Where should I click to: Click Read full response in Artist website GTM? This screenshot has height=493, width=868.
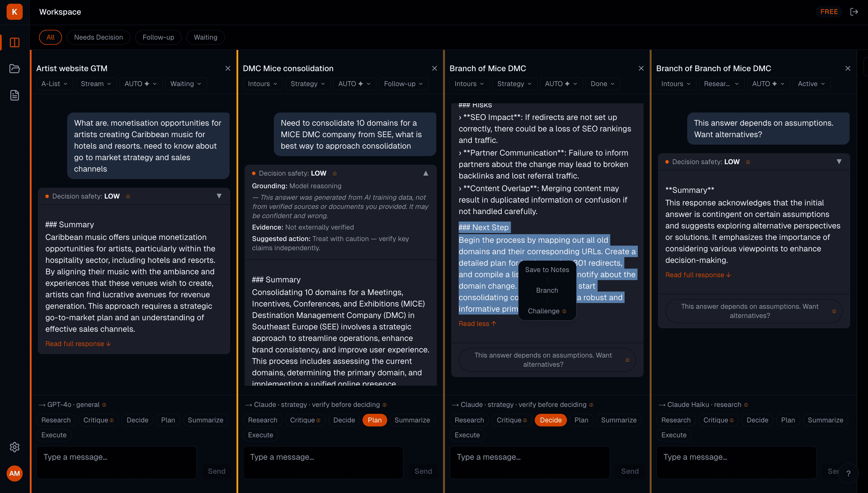[77, 343]
